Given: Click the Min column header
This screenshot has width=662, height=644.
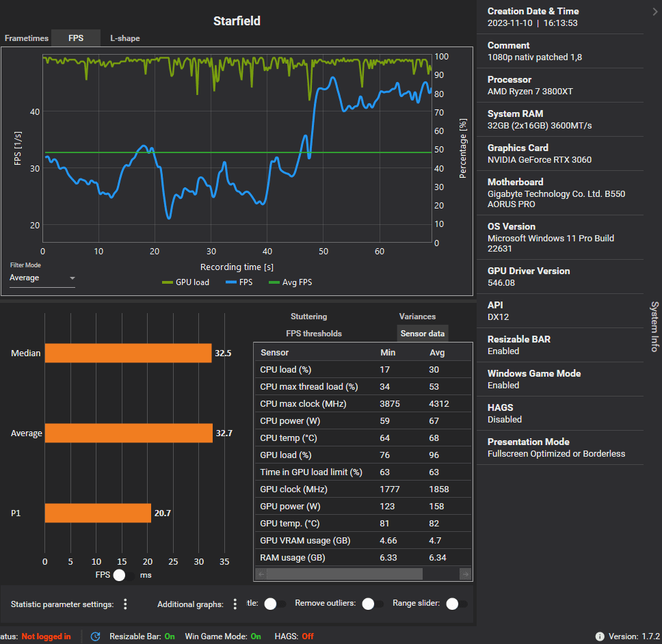Looking at the screenshot, I should pyautogui.click(x=388, y=352).
